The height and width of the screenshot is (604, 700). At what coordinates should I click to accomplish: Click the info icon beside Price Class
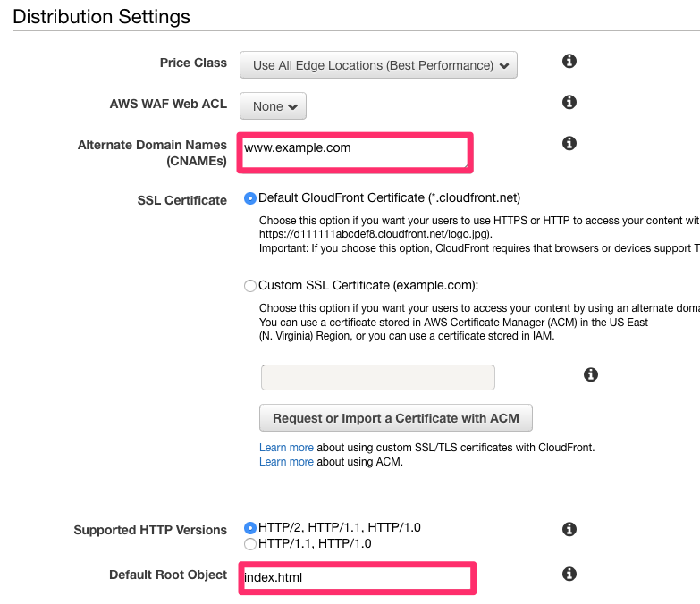569,61
